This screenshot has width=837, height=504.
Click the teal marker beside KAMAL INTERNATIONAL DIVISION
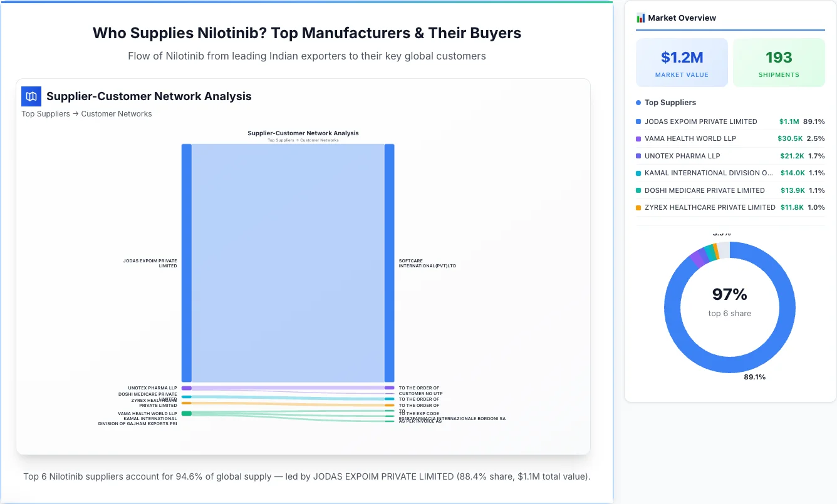(638, 173)
